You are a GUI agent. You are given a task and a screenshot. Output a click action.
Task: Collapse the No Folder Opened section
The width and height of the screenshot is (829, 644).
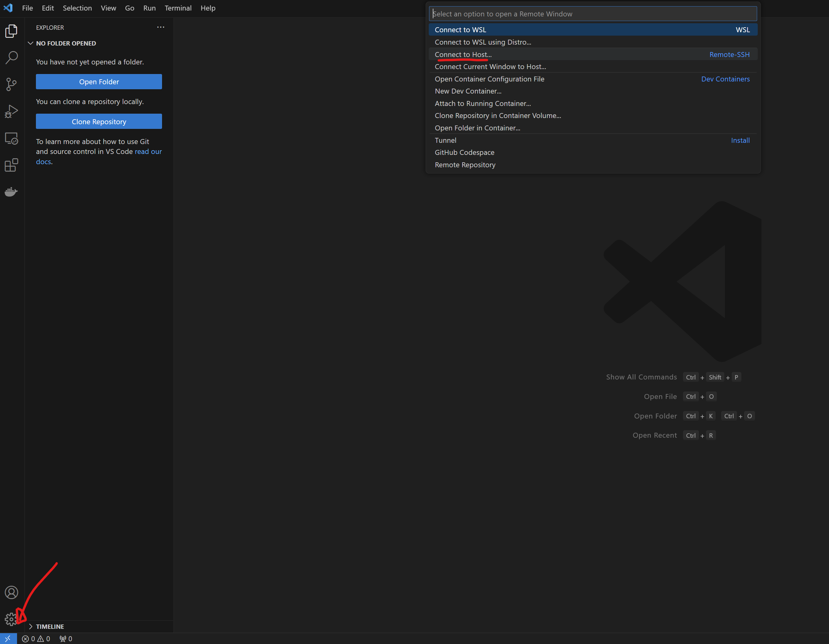coord(30,43)
